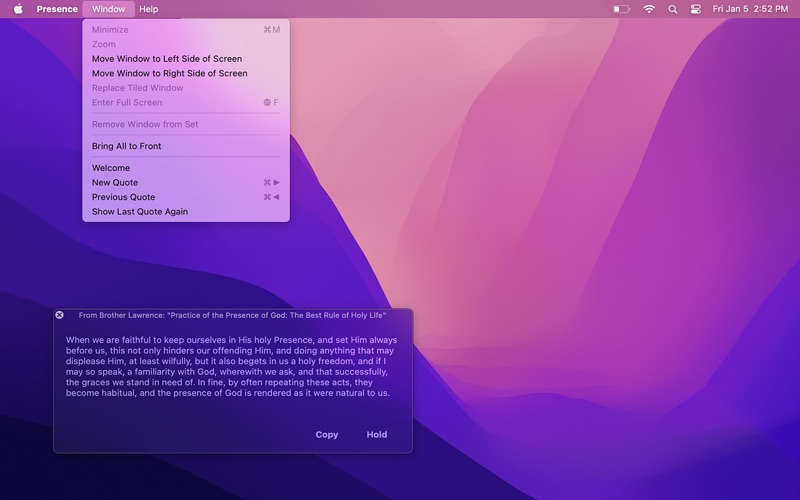Choose Move Window to Left Side of Screen
Image resolution: width=800 pixels, height=500 pixels.
pyautogui.click(x=186, y=59)
